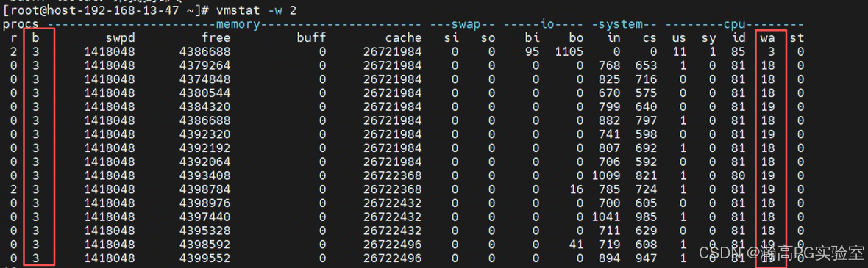
Task: Click the in value 1009
Action: coord(606,175)
